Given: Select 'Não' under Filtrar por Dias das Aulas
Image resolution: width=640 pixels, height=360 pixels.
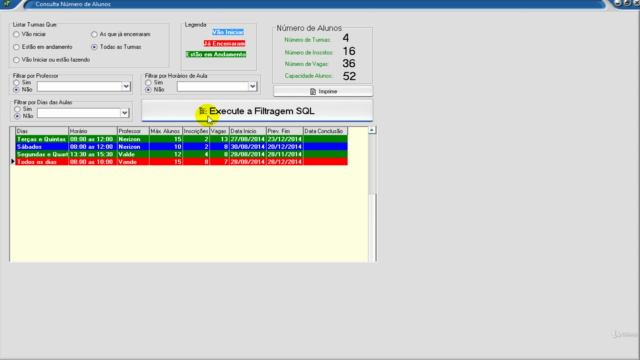Looking at the screenshot, I should 17,116.
